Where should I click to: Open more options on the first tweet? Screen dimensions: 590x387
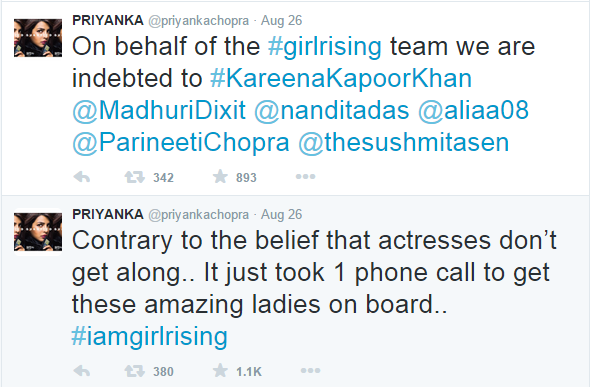pos(305,176)
